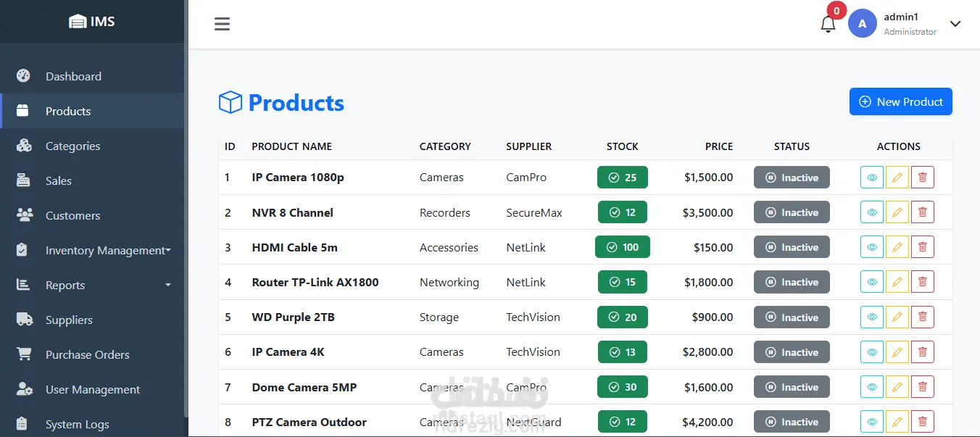Click the New Product button

pyautogui.click(x=900, y=101)
